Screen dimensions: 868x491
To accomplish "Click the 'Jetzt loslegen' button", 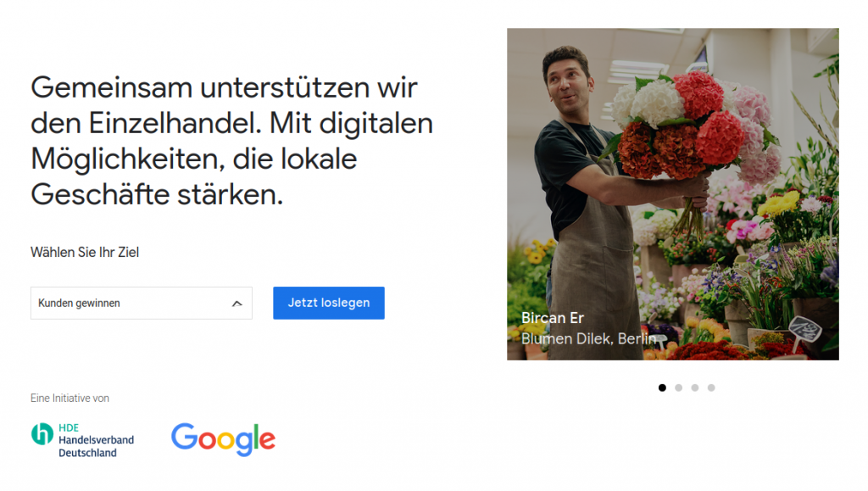I will (x=329, y=303).
